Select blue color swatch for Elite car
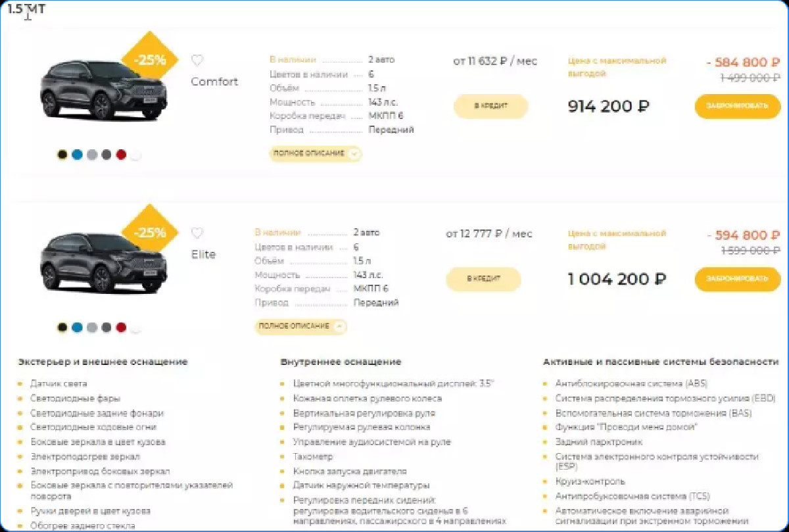The width and height of the screenshot is (789, 532). point(77,327)
